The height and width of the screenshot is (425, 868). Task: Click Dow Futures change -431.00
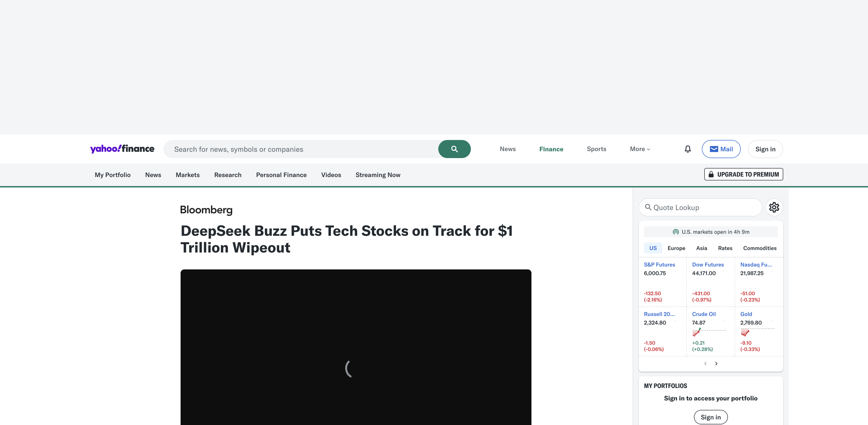click(x=701, y=293)
